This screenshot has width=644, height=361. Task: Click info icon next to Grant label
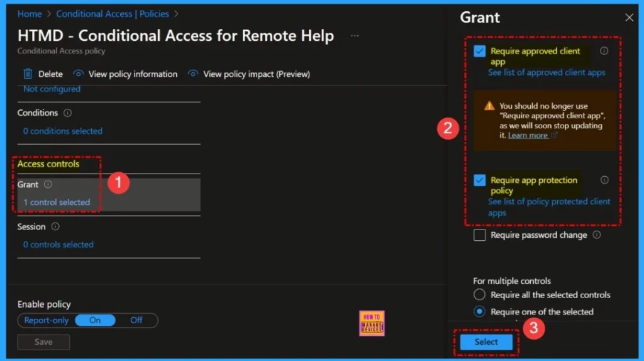point(48,184)
